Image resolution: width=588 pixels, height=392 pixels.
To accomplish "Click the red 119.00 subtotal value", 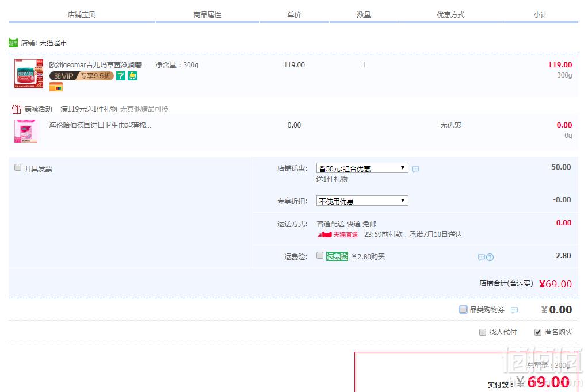I will pyautogui.click(x=560, y=65).
